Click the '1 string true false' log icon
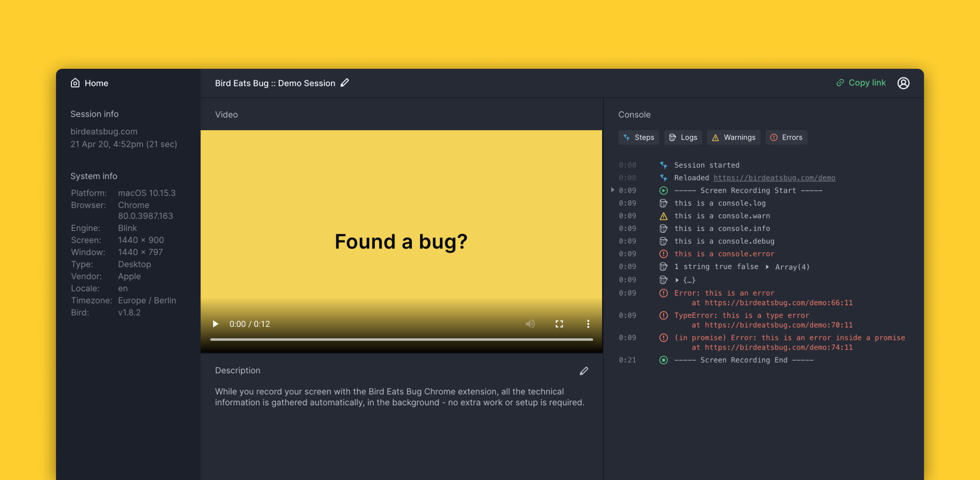The image size is (980, 480). (x=663, y=267)
